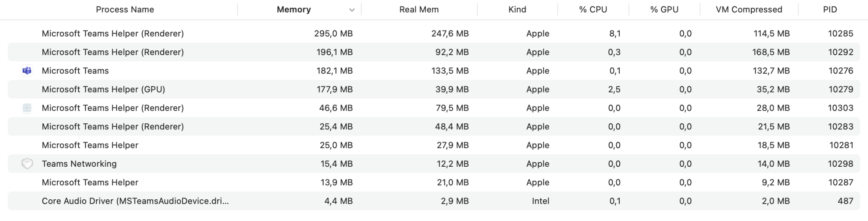This screenshot has width=868, height=221.
Task: Select the Teams Networking process name
Action: pos(79,164)
